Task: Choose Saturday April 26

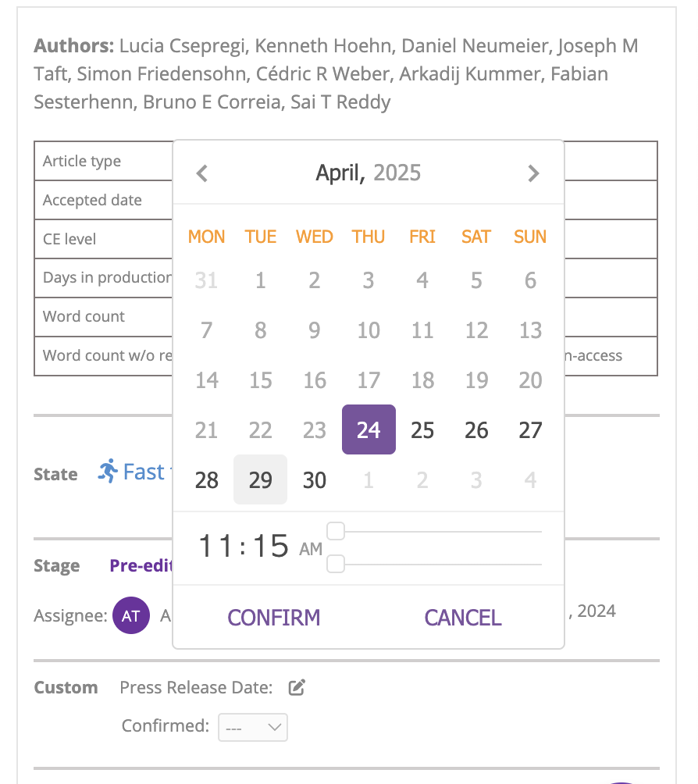Action: [476, 429]
